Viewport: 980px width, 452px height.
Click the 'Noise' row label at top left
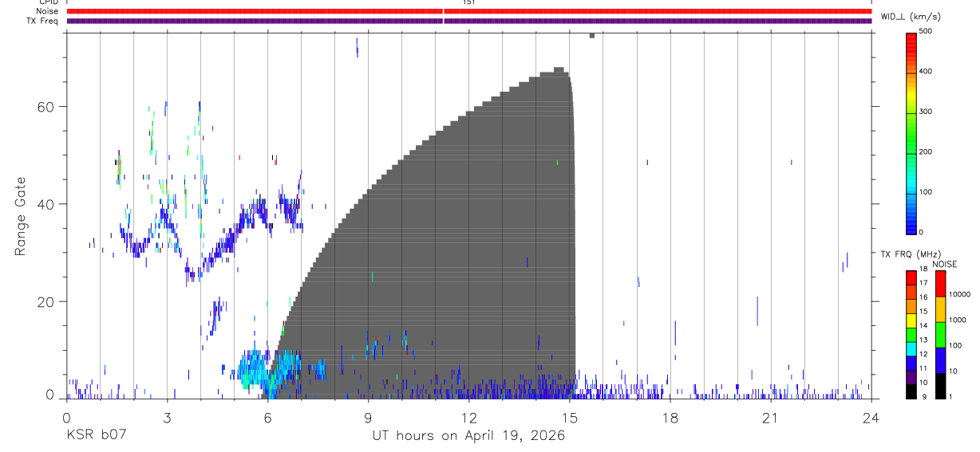pos(47,11)
